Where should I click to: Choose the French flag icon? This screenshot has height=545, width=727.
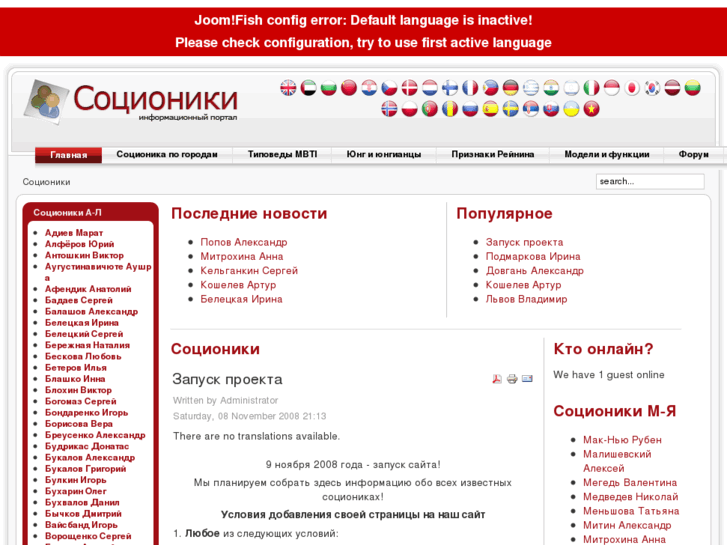coord(470,88)
